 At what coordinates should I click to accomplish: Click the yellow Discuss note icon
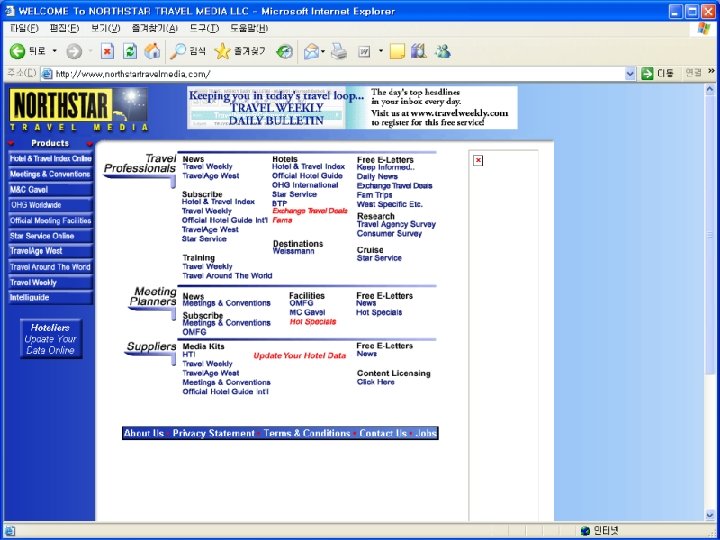click(397, 51)
